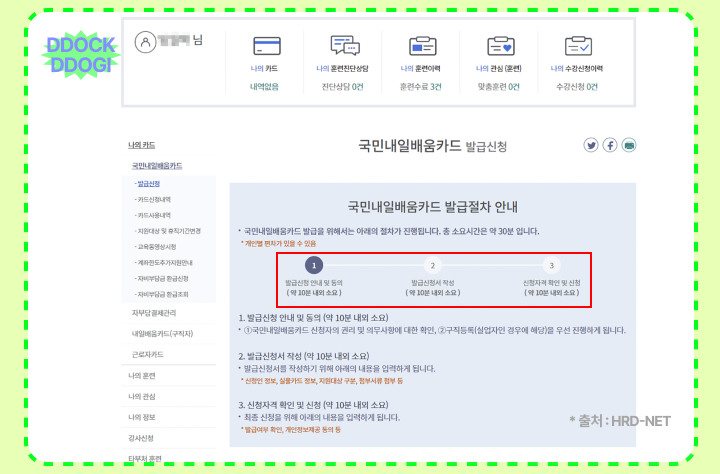
Task: Click the 나의 훈련진단상담 label text
Action: 342,68
